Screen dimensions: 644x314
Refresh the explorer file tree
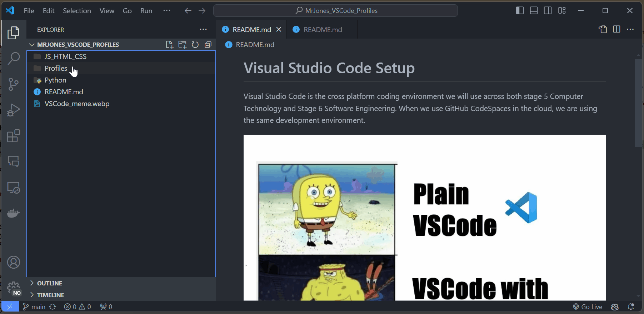click(x=195, y=45)
